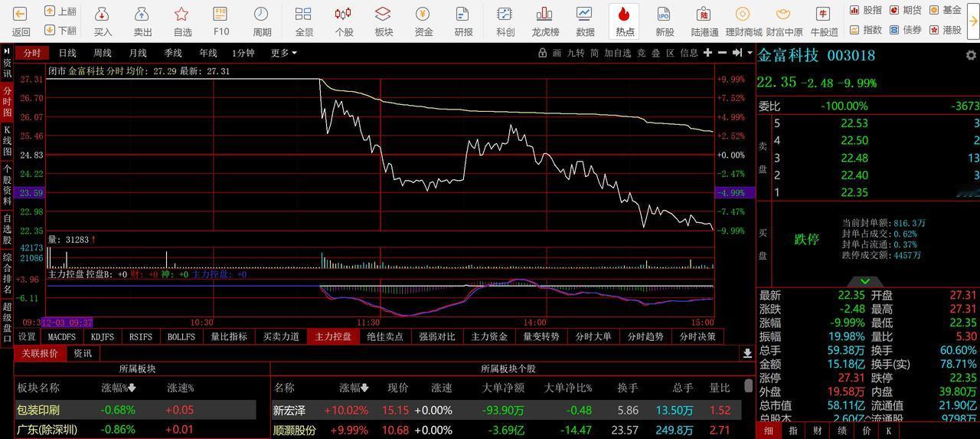This screenshot has width=980, height=439.
Task: Select the 分时决策 indicator button
Action: pos(698,336)
